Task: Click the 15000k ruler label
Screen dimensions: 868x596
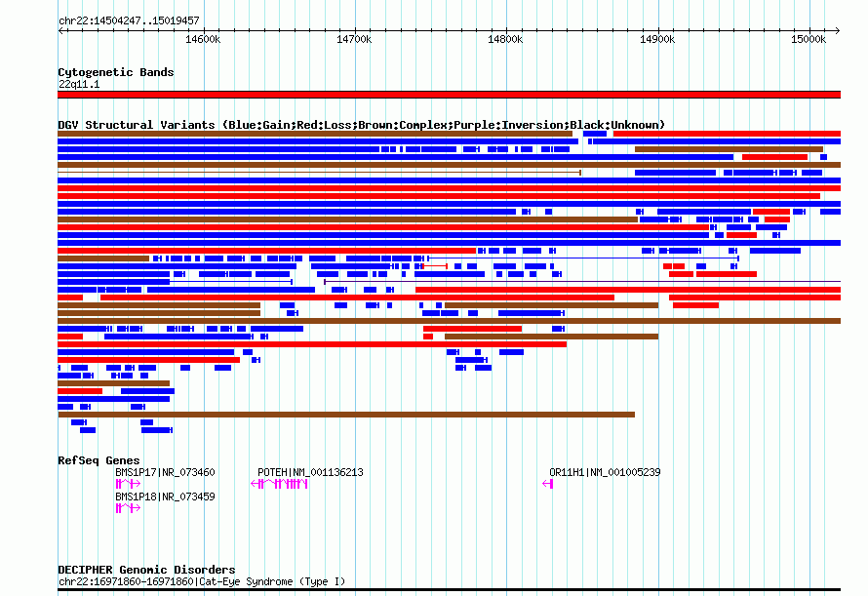Action: click(809, 39)
